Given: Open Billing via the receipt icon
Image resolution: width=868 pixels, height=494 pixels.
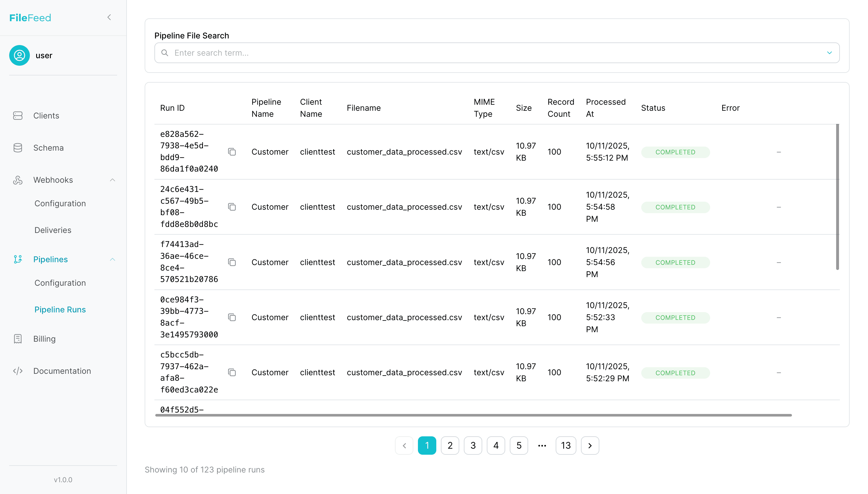Looking at the screenshot, I should point(18,339).
